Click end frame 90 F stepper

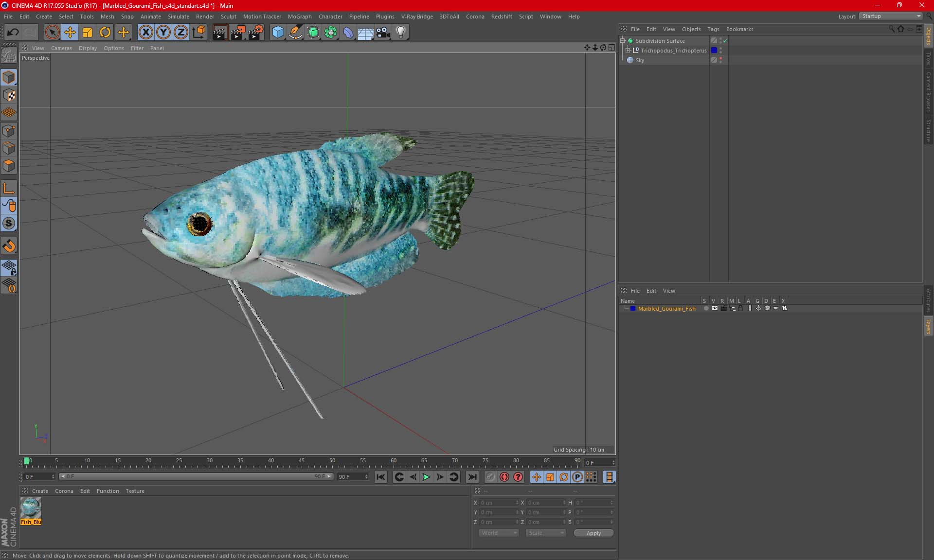click(x=366, y=477)
